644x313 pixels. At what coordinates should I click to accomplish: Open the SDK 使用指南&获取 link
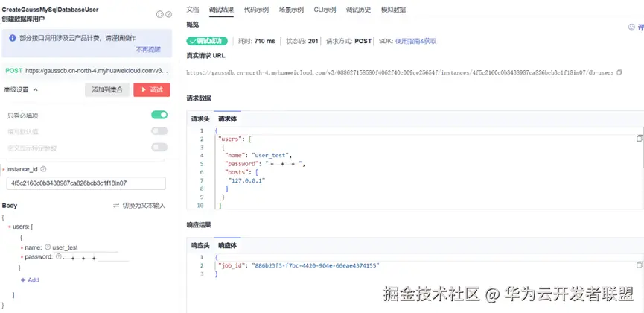point(415,41)
